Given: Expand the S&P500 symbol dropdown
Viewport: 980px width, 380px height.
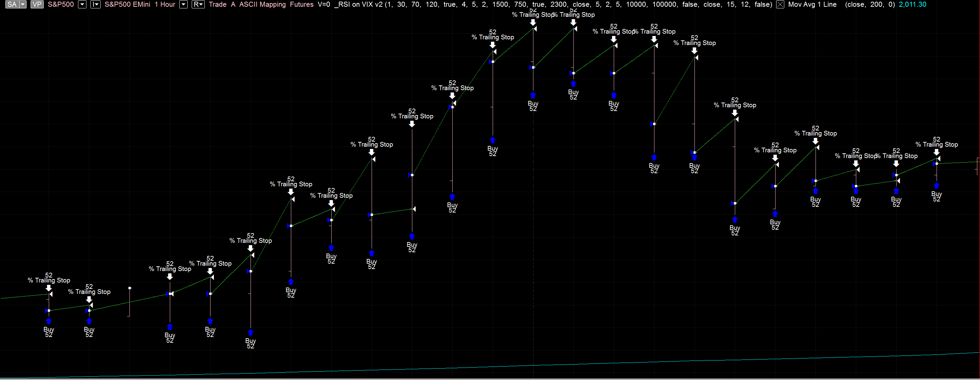Looking at the screenshot, I should pyautogui.click(x=82, y=5).
